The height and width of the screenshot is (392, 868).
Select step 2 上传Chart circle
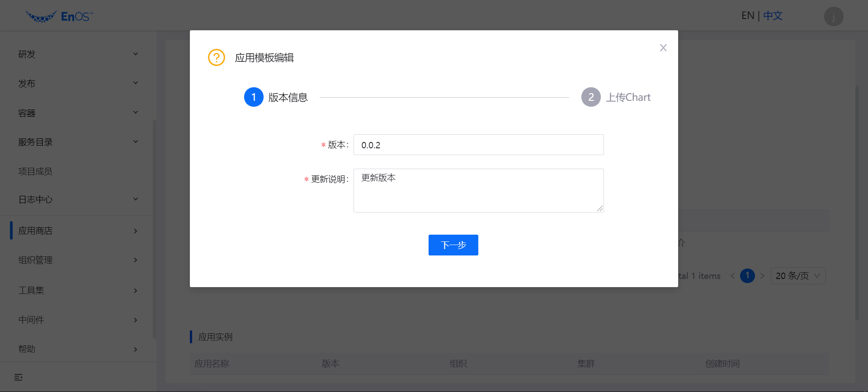click(x=591, y=97)
